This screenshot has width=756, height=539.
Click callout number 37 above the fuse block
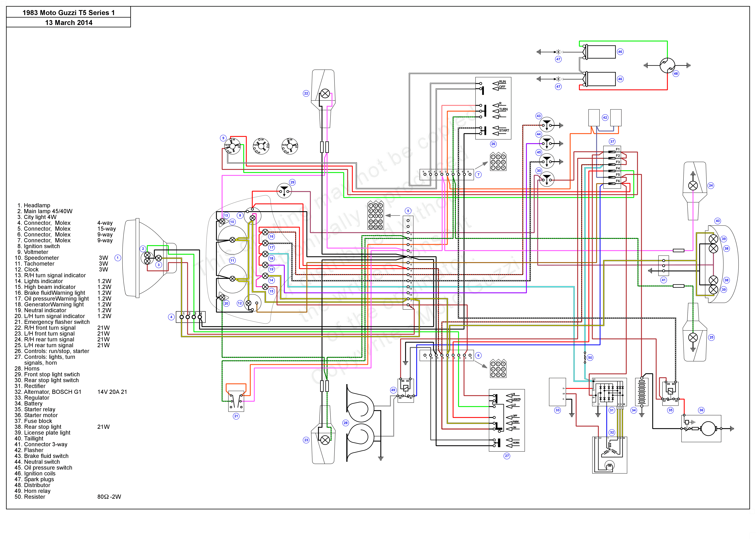(612, 141)
